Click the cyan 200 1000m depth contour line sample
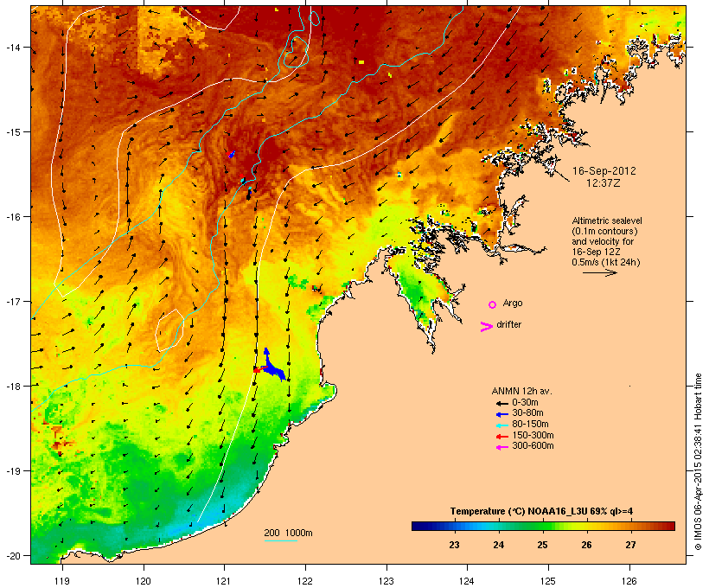 (280, 540)
